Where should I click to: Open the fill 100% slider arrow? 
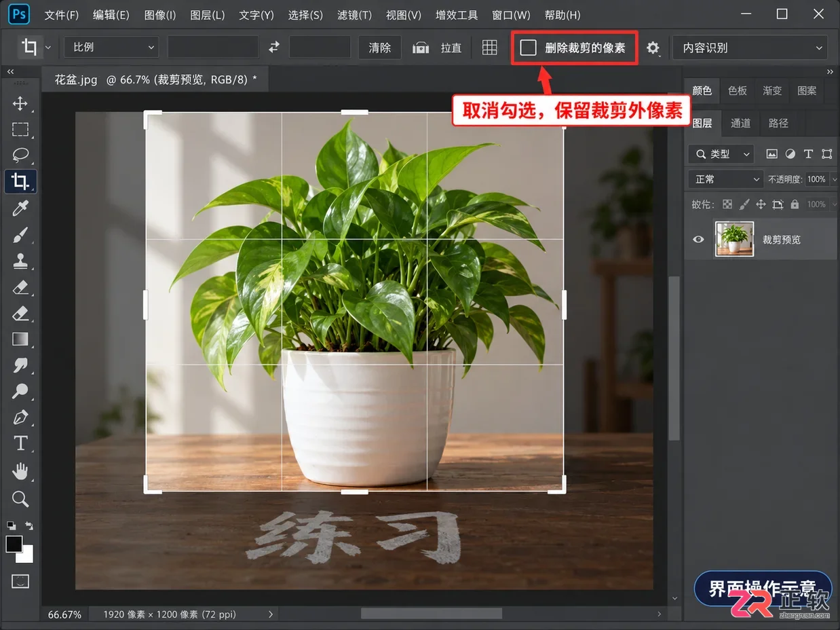point(834,204)
